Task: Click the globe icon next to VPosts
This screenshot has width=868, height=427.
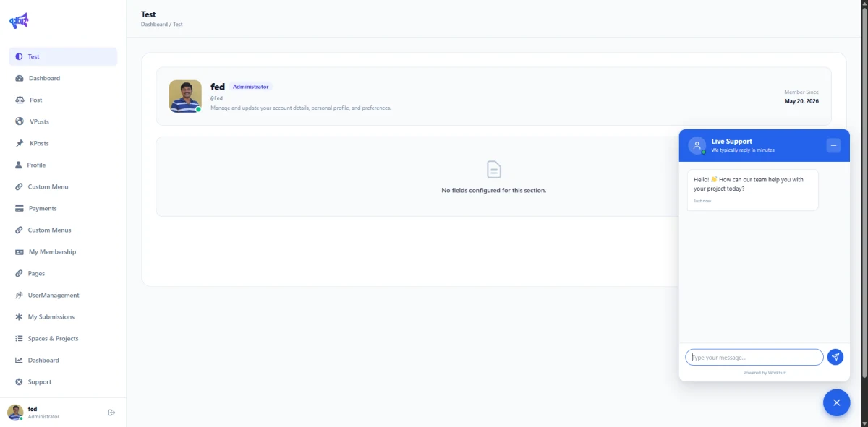Action: point(20,121)
